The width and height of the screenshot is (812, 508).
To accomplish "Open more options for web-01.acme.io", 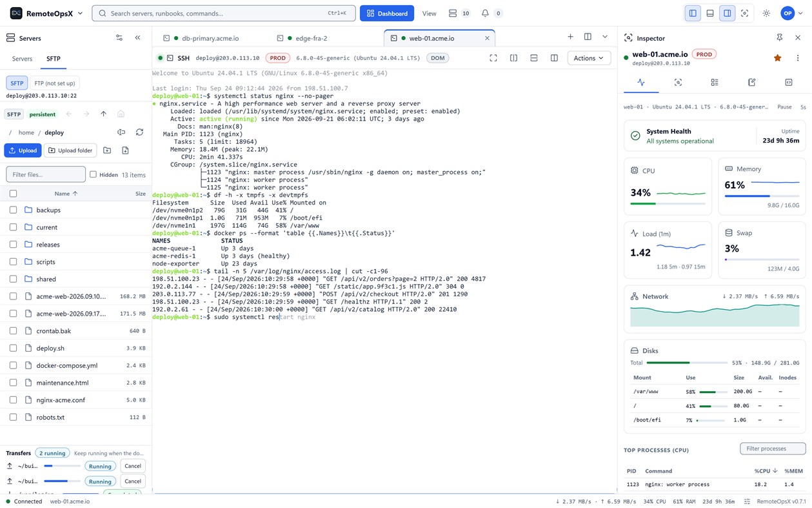I will coord(798,58).
